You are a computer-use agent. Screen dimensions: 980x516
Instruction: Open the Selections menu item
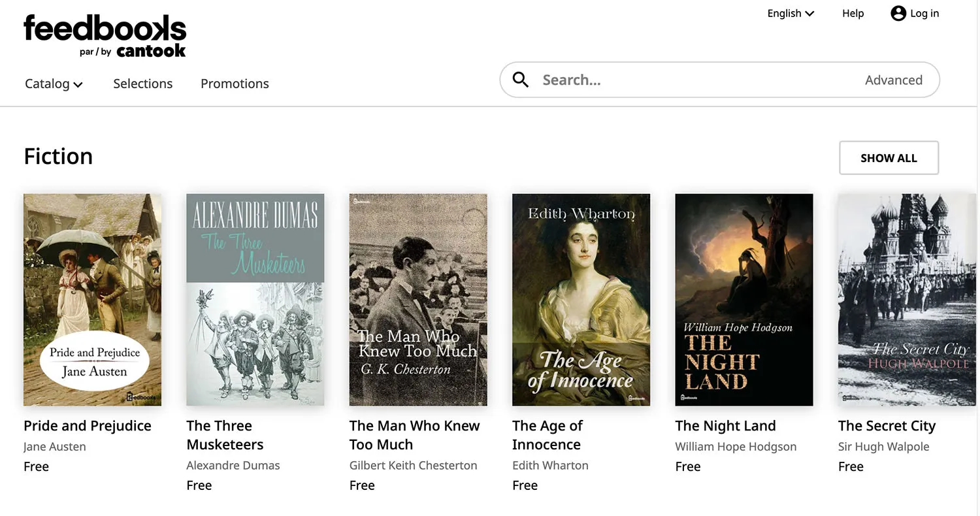click(142, 84)
